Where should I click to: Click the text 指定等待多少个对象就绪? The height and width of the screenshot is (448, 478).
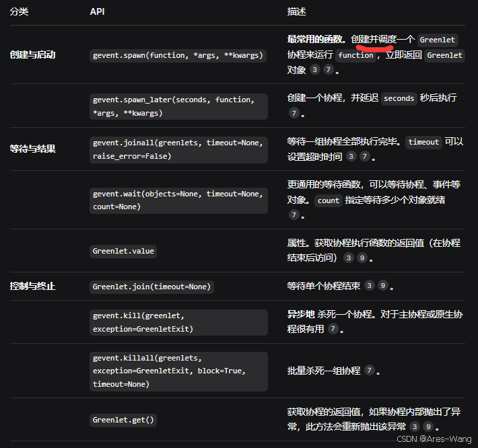pos(395,200)
